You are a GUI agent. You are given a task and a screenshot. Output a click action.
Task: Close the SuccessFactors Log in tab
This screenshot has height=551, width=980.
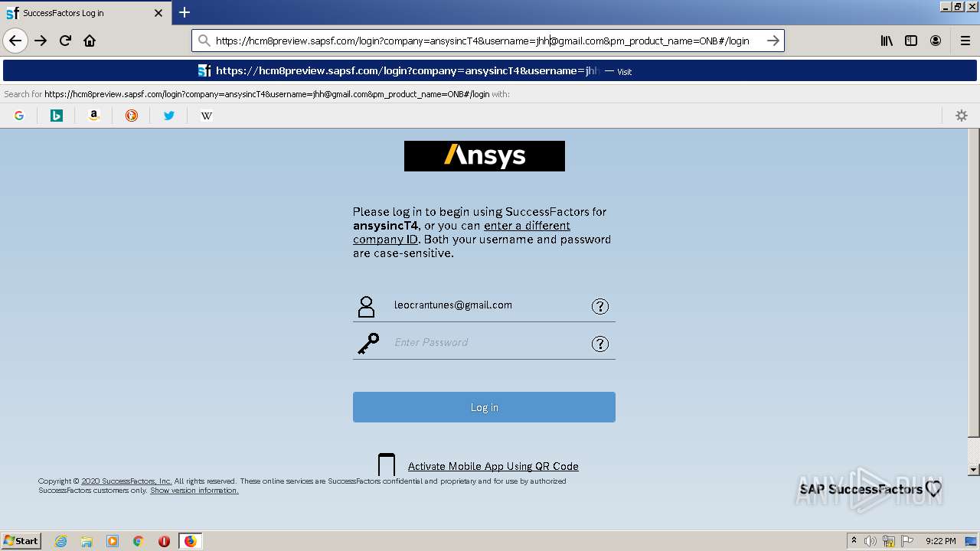pyautogui.click(x=158, y=13)
